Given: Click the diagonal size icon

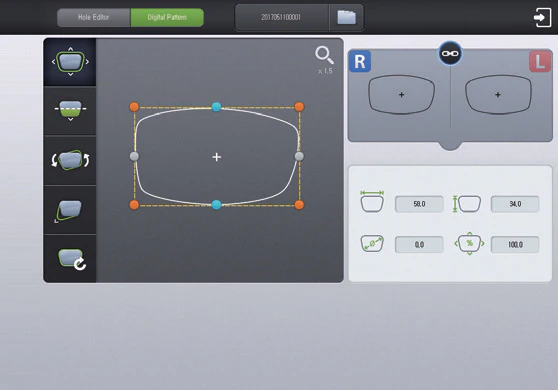Looking at the screenshot, I should [x=372, y=244].
